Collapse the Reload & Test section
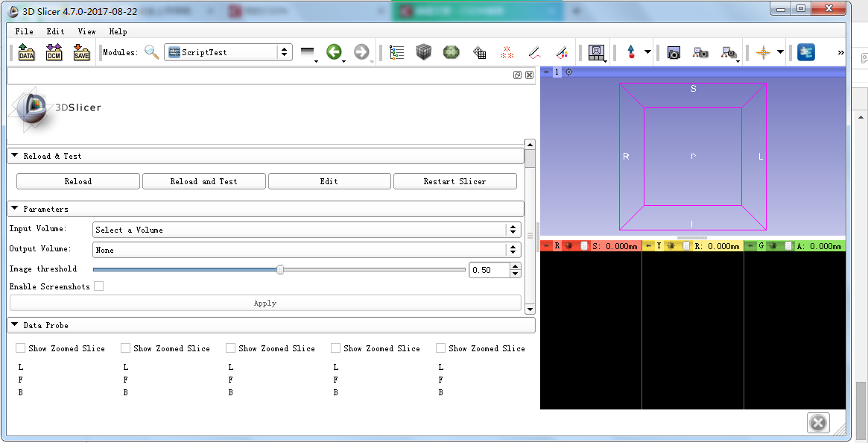Viewport: 868px width, 443px height. [x=265, y=156]
